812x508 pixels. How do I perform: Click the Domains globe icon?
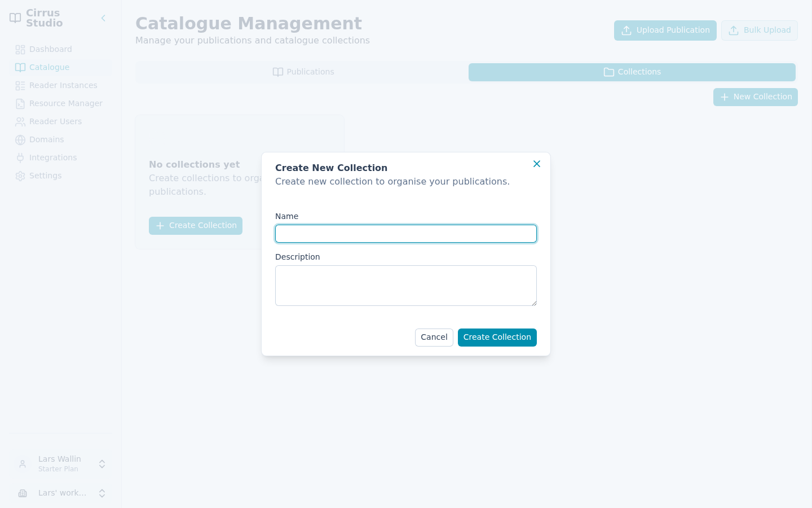coord(20,140)
